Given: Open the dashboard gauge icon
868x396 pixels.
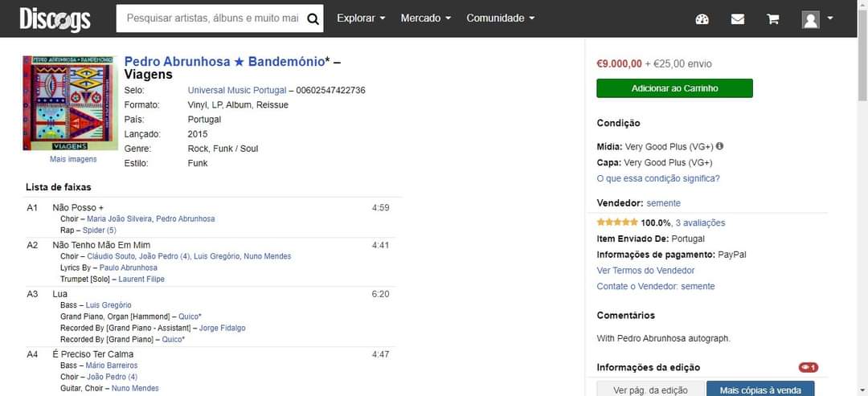Looking at the screenshot, I should click(x=702, y=18).
